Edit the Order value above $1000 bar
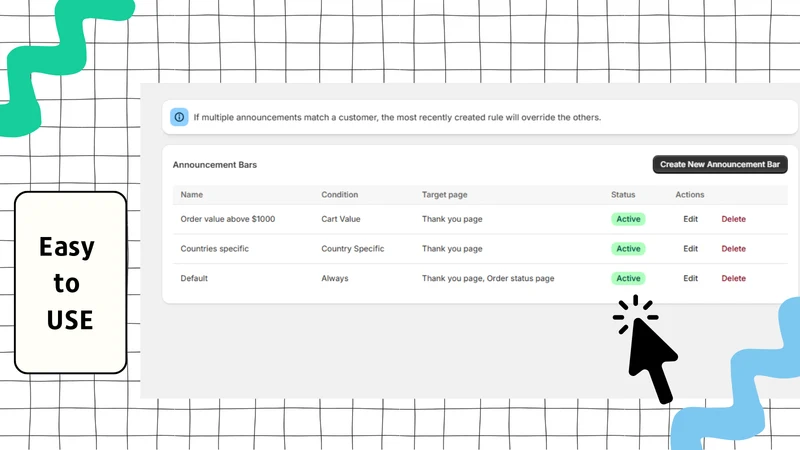 coord(690,219)
